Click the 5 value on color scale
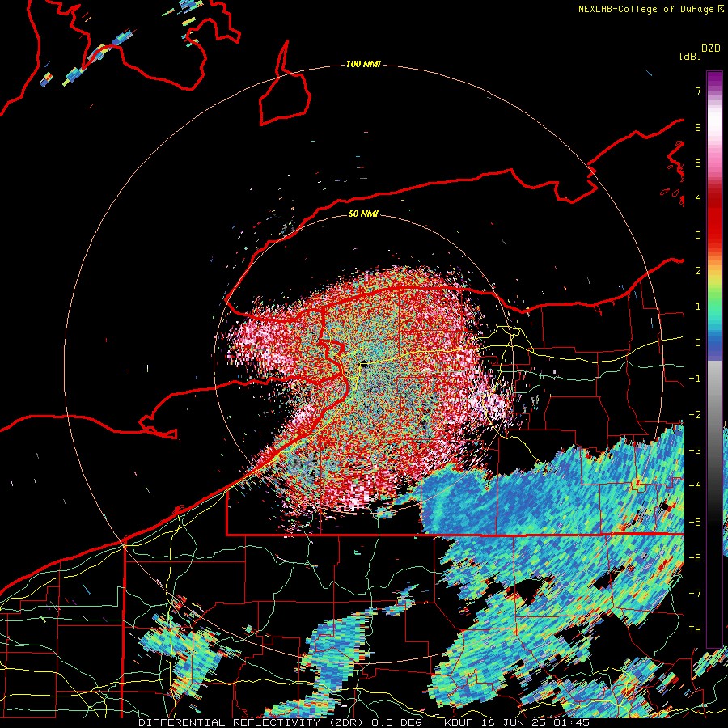Screen dimensions: 728x728 pos(698,163)
